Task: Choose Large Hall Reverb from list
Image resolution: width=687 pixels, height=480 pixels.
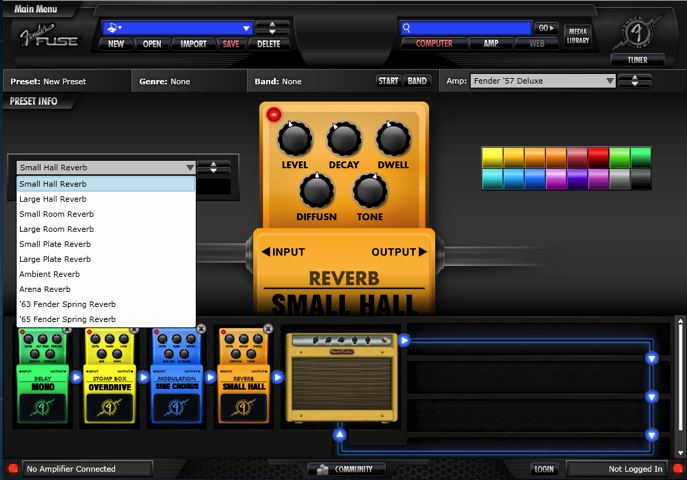Action: (106, 199)
